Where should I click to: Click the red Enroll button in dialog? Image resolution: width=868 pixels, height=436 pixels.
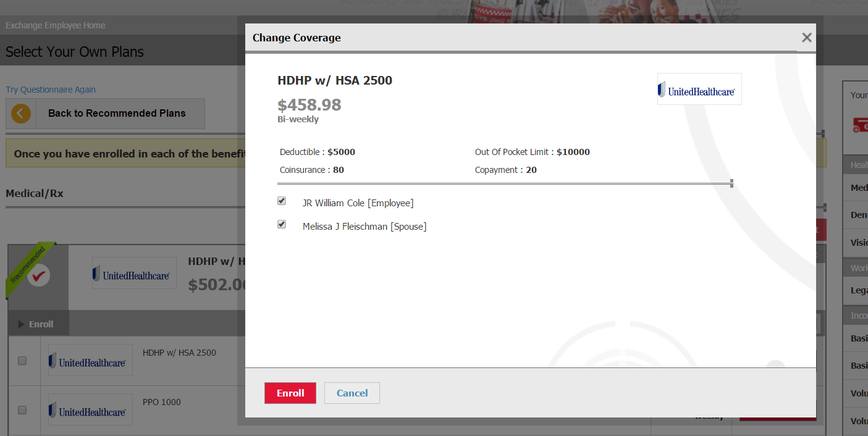(x=290, y=393)
